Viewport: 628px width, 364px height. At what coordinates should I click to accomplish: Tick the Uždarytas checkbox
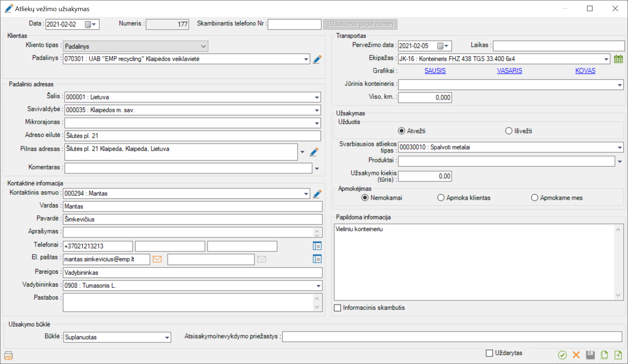[489, 353]
